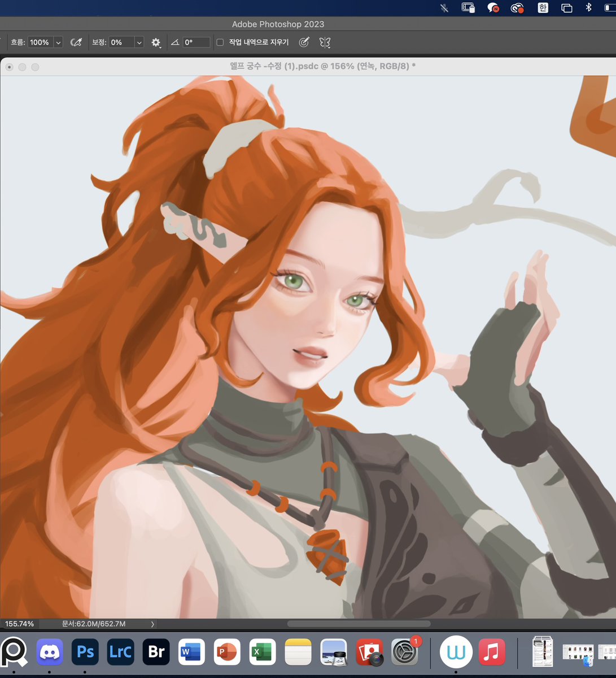Click the 155.74% zoom level field
Image resolution: width=616 pixels, height=678 pixels.
tap(20, 624)
